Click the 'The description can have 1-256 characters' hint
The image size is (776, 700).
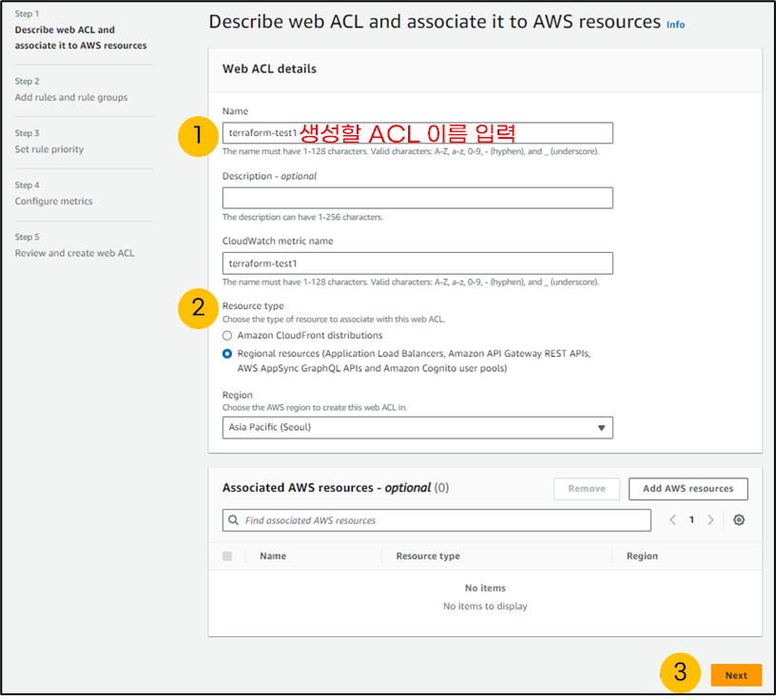[302, 218]
